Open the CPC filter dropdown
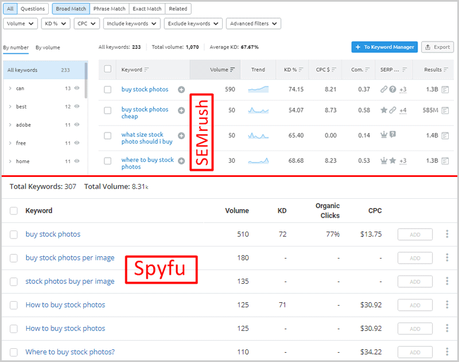This screenshot has width=459, height=362. click(x=87, y=24)
